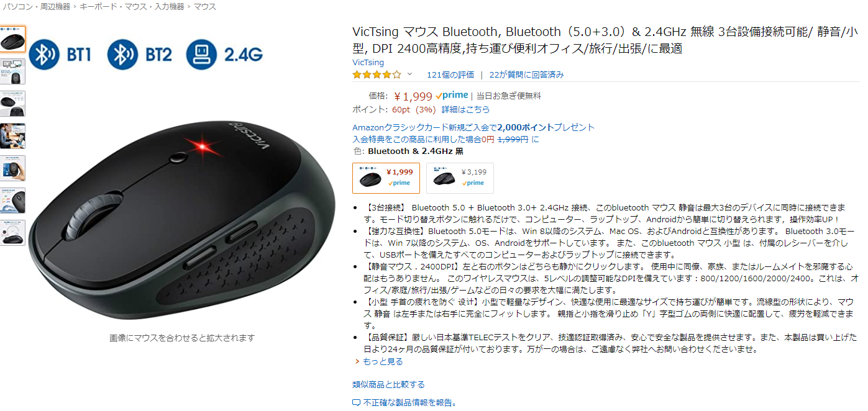Open the マウス breadcrumb link
Image resolution: width=868 pixels, height=411 pixels.
pos(205,6)
